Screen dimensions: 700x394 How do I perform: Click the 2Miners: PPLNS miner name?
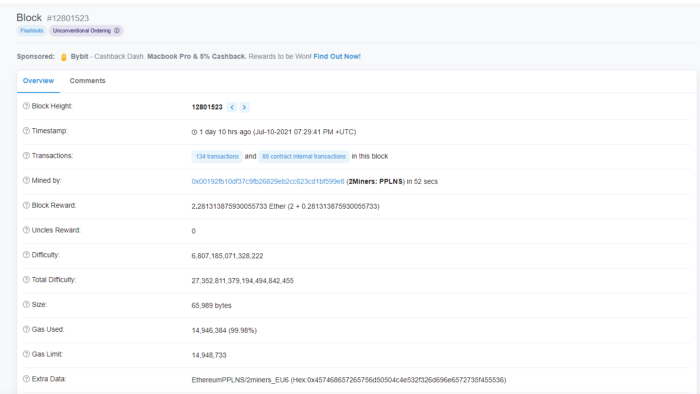tap(376, 182)
